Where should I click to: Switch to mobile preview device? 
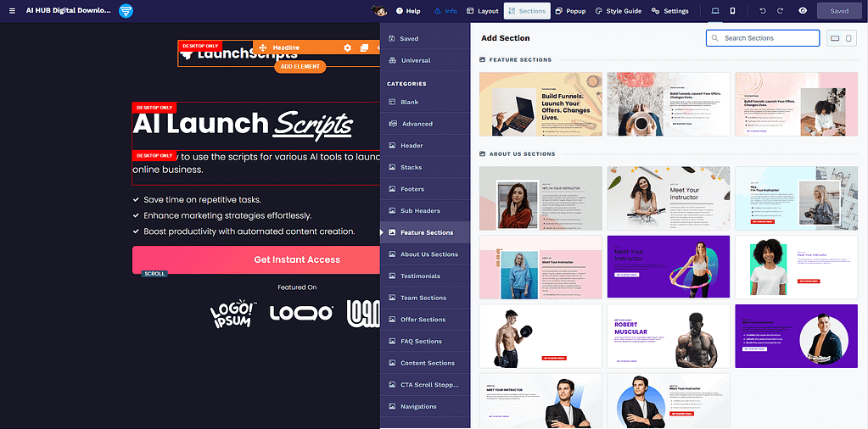(x=732, y=11)
